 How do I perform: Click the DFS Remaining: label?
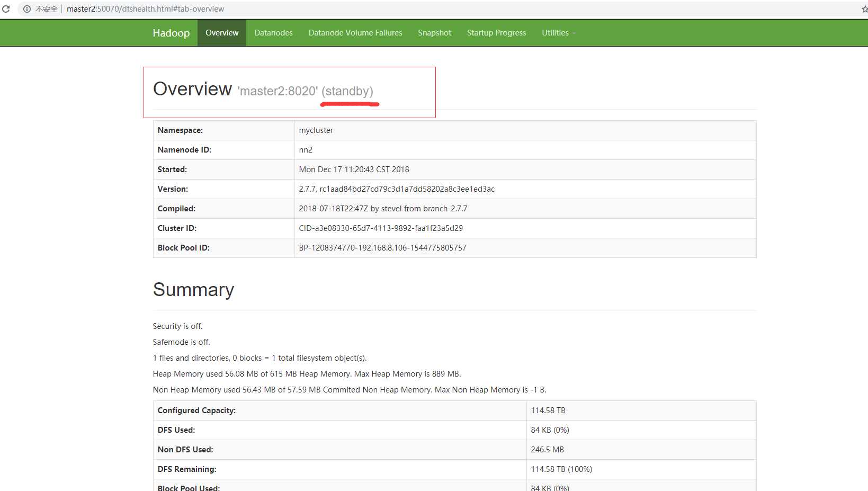click(187, 469)
